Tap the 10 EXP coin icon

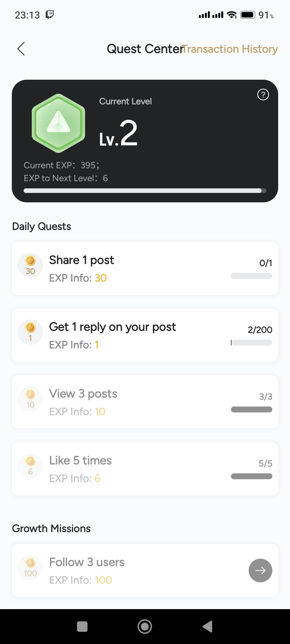[x=30, y=399]
